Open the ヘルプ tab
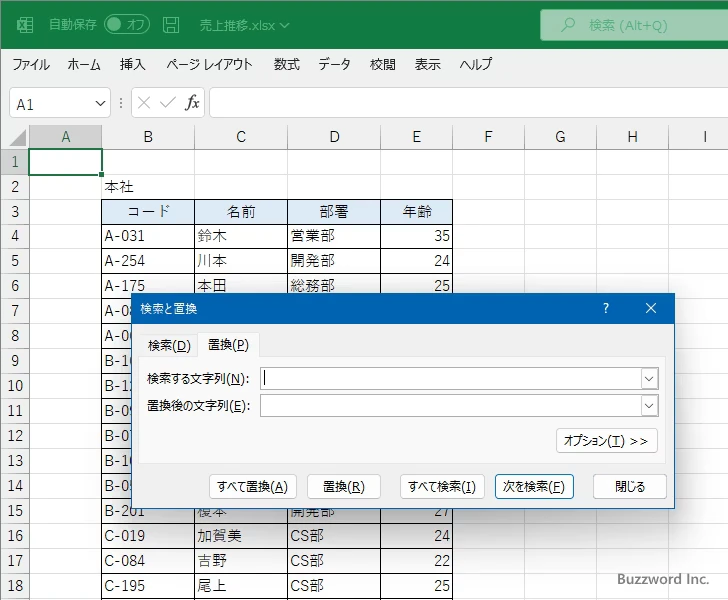 pos(476,64)
